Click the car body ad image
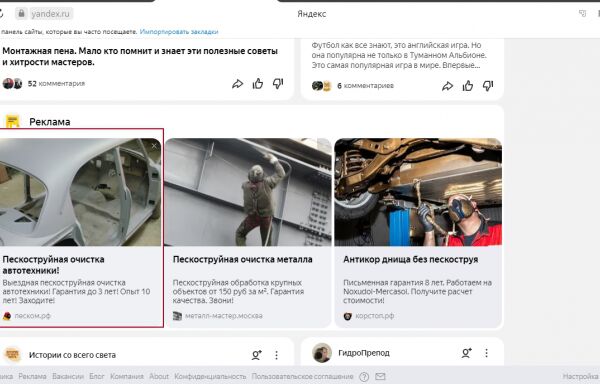The image size is (600, 384). [x=80, y=192]
